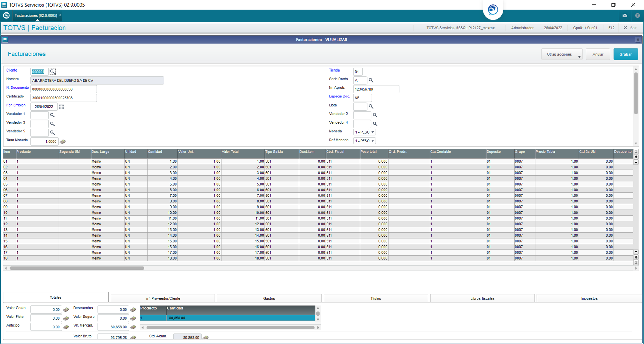Open the Fch Emision calendar picker
The height and width of the screenshot is (344, 644).
click(61, 107)
